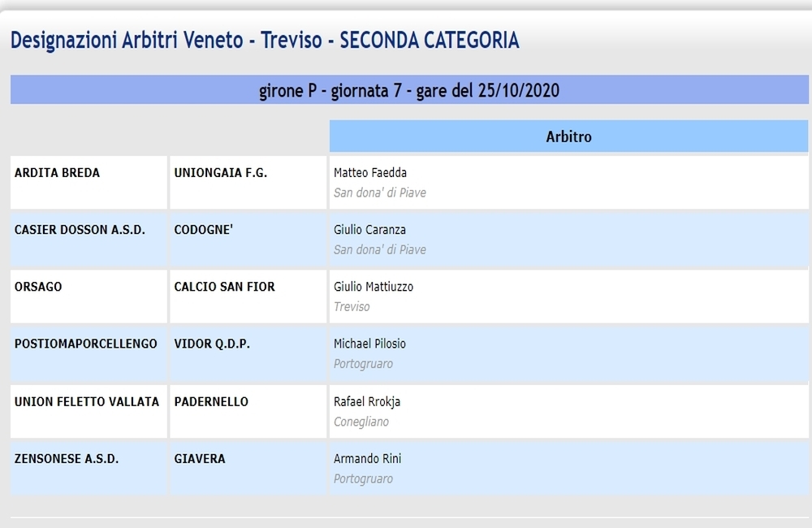Select the Arbitro column header
The width and height of the screenshot is (812, 528).
click(568, 136)
